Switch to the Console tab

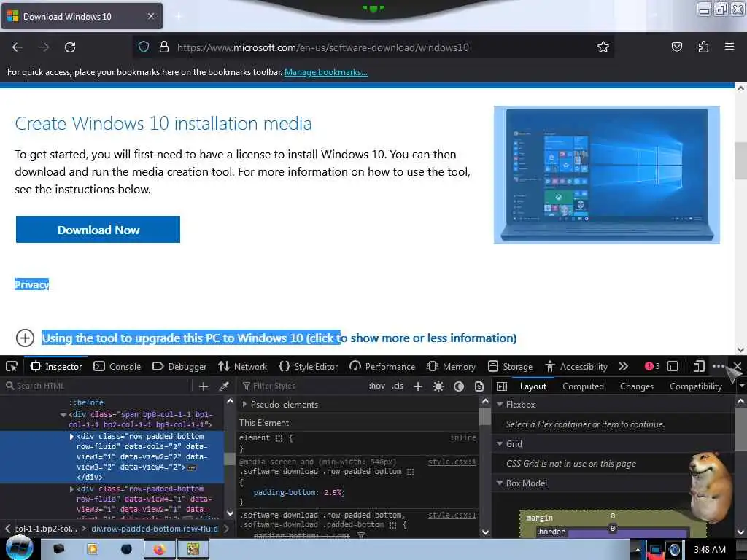point(117,366)
